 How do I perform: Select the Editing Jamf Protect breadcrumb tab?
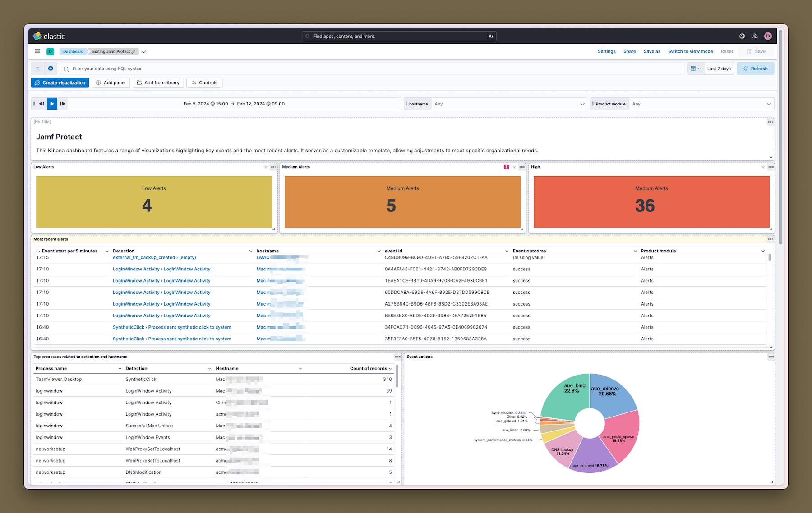coord(113,51)
